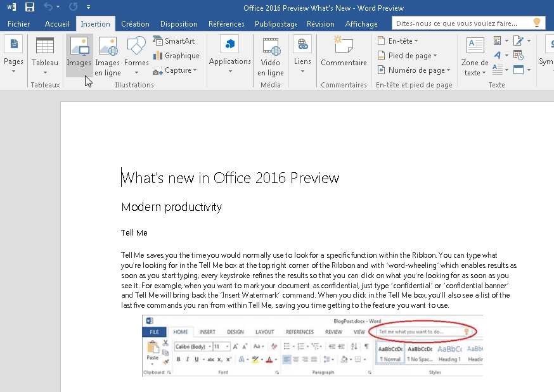554x392 pixels.
Task: Click the 'Dites-nous ce que vous voulez faire' box
Action: coord(467,23)
